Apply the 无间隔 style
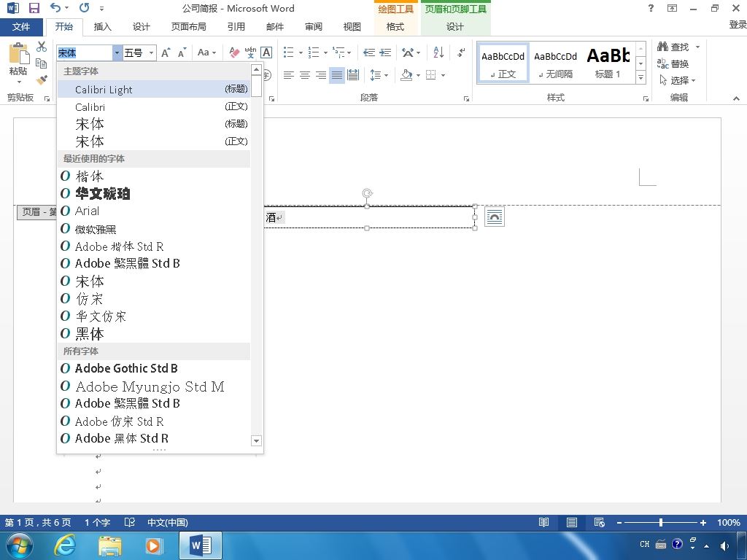747x560 pixels. (x=555, y=63)
